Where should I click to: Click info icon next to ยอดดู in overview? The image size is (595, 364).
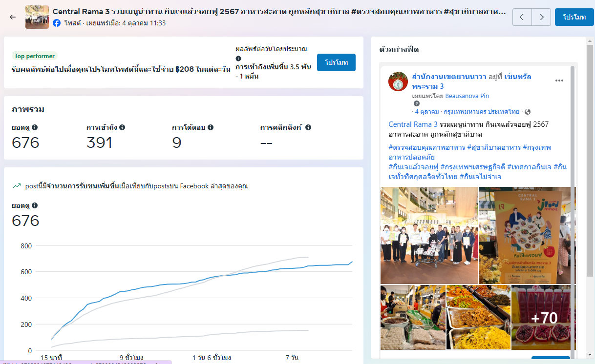(35, 127)
